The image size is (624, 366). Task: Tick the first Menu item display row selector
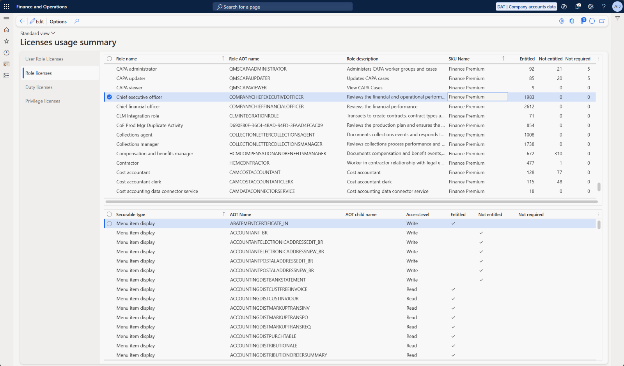(109, 224)
